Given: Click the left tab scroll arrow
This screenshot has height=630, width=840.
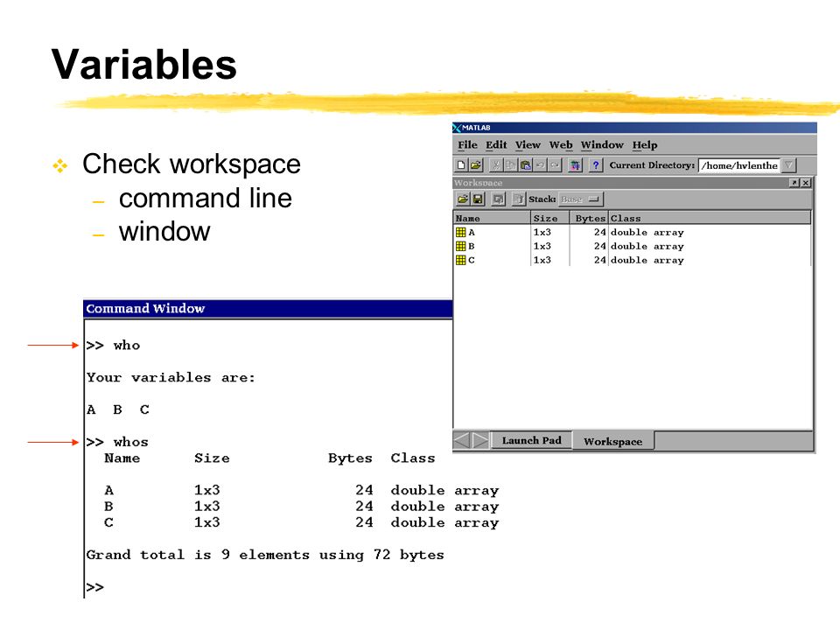Looking at the screenshot, I should (461, 440).
